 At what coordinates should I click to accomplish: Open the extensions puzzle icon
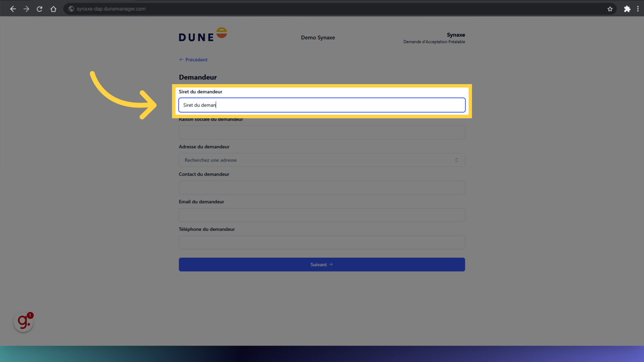point(627,9)
